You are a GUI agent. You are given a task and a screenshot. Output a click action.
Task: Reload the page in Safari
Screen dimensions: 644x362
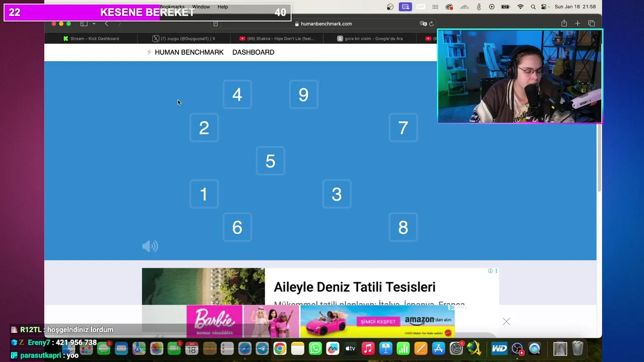pyautogui.click(x=431, y=24)
